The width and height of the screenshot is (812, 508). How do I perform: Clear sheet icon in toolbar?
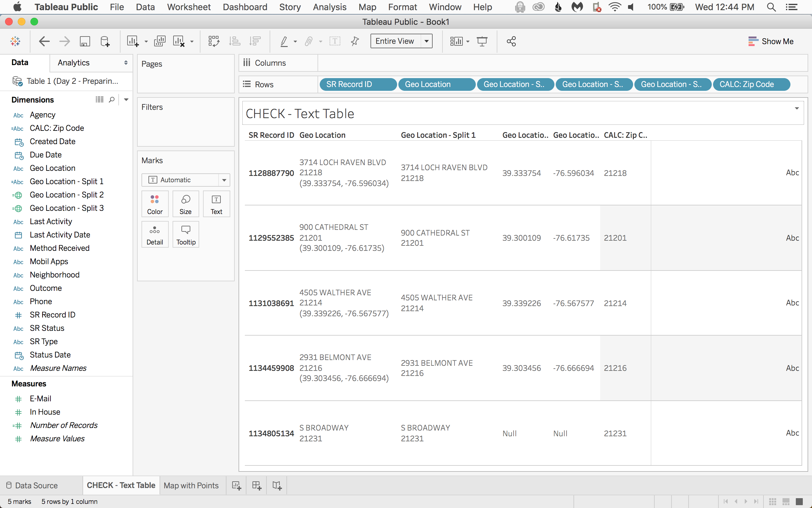pyautogui.click(x=179, y=41)
